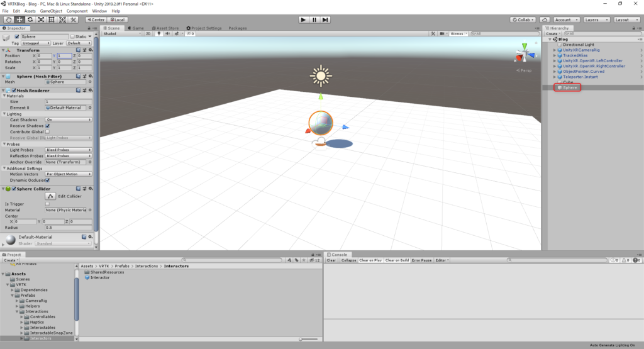Open Reflection Probes dropdown

pos(68,156)
